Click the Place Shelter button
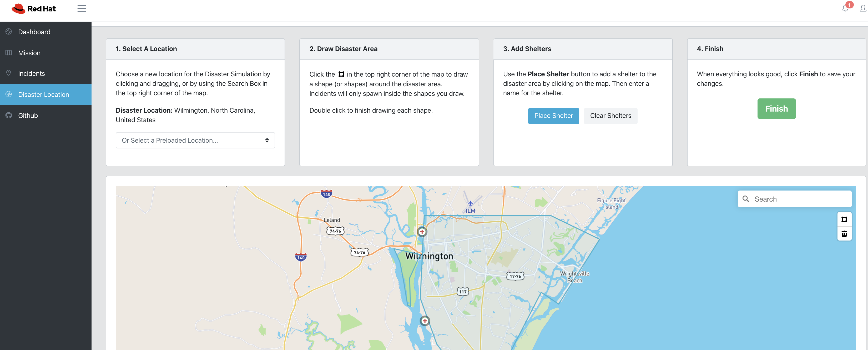Viewport: 868px width, 350px height. point(553,116)
